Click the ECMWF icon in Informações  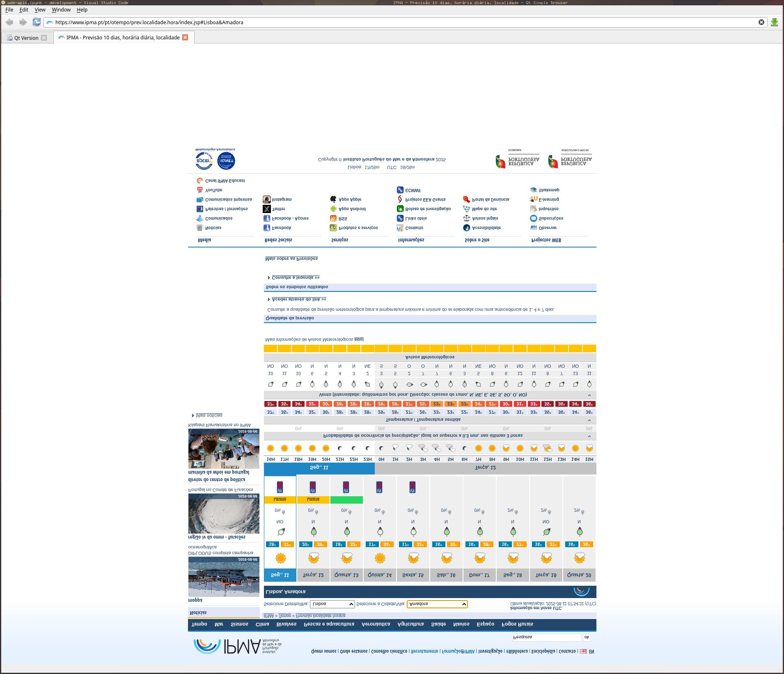pos(400,190)
